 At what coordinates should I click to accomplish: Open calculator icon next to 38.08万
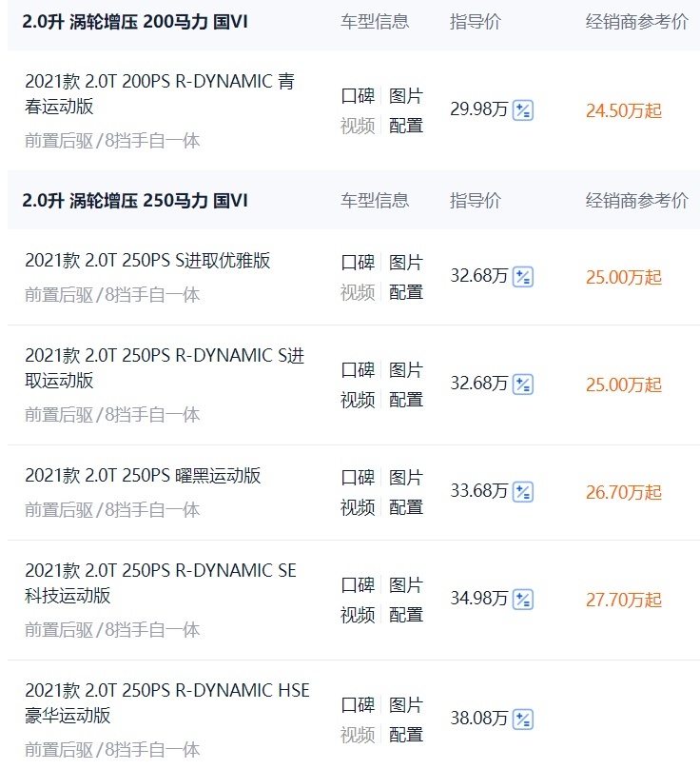[x=522, y=720]
